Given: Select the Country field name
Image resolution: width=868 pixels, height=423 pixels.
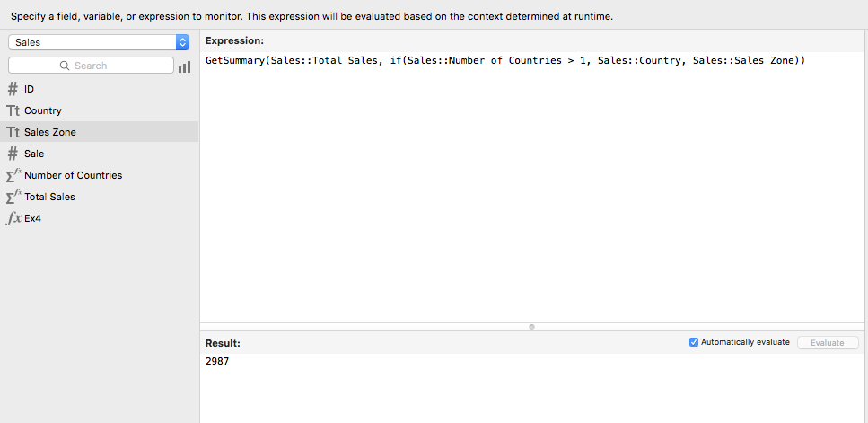Looking at the screenshot, I should click(43, 110).
